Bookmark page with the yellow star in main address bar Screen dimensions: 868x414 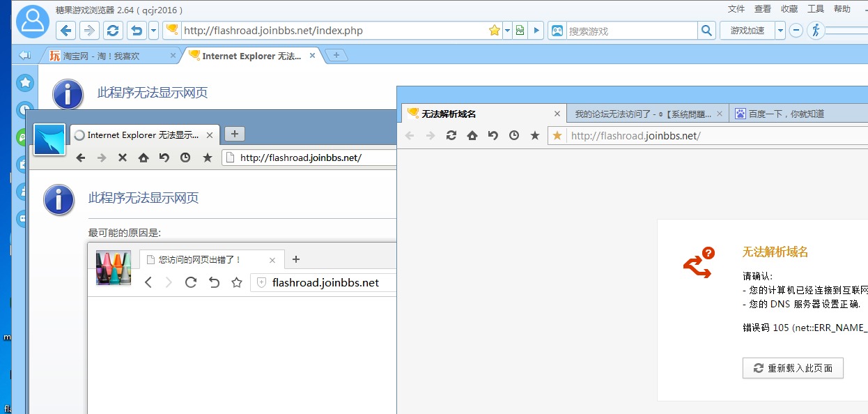point(495,31)
